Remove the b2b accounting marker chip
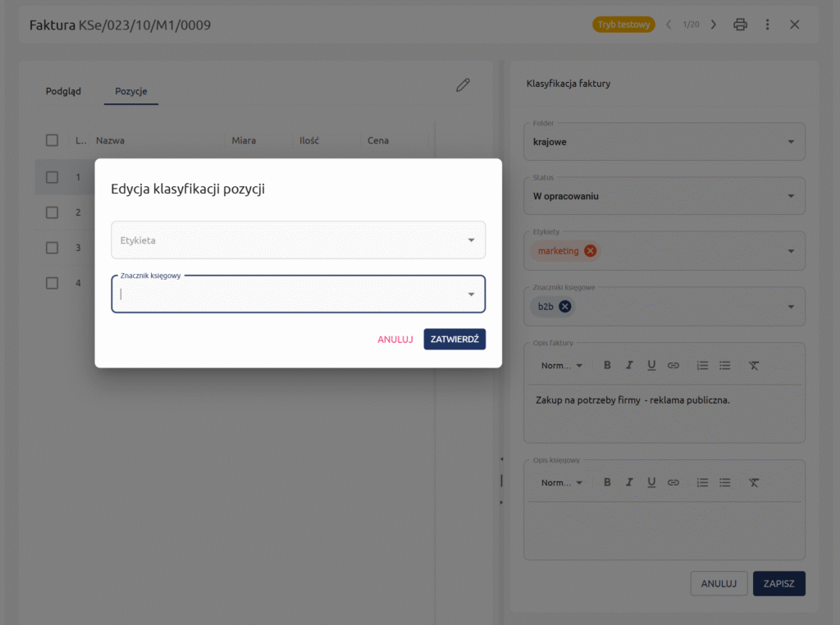 (x=564, y=307)
